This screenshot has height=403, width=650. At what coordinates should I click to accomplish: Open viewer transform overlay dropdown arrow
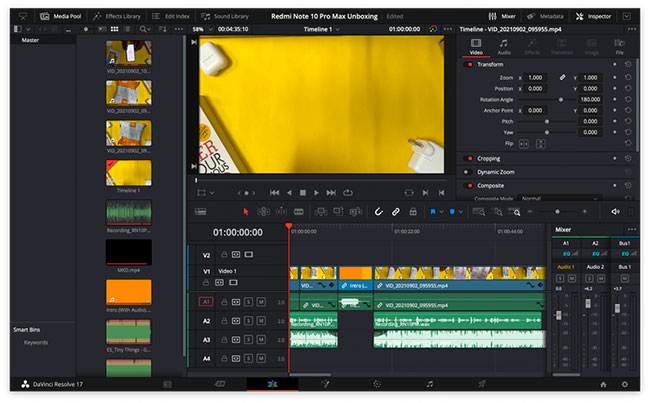[x=212, y=193]
